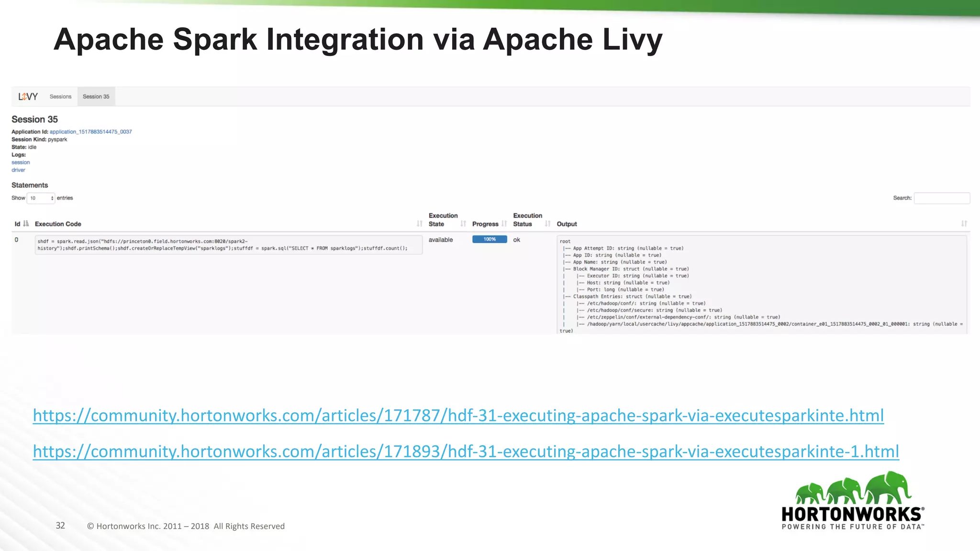Sort by Execution Status column arrows
The height and width of the screenshot is (551, 980).
[x=548, y=224]
